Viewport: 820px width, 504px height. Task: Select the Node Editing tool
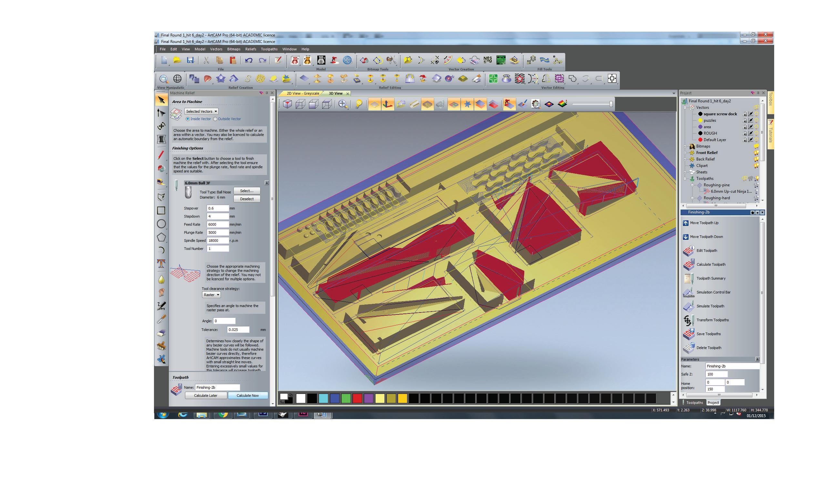(x=161, y=113)
